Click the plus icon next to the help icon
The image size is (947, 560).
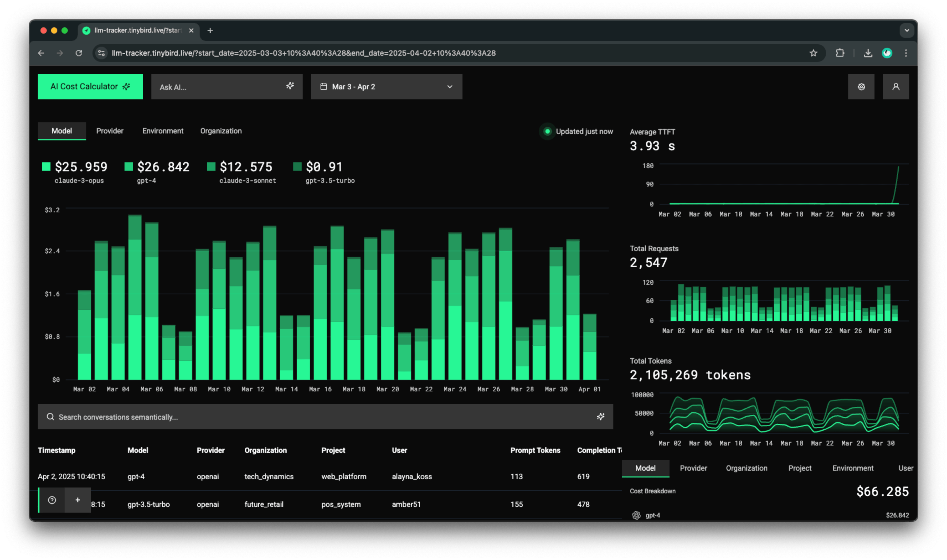78,500
